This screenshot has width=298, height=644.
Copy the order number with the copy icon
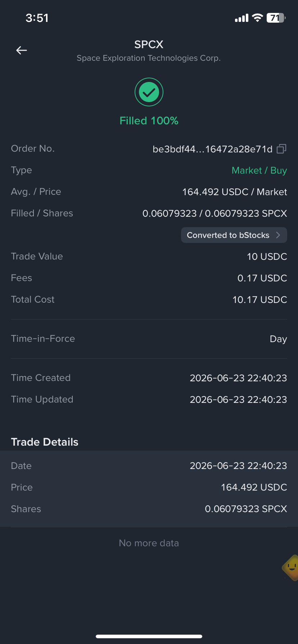coord(281,149)
